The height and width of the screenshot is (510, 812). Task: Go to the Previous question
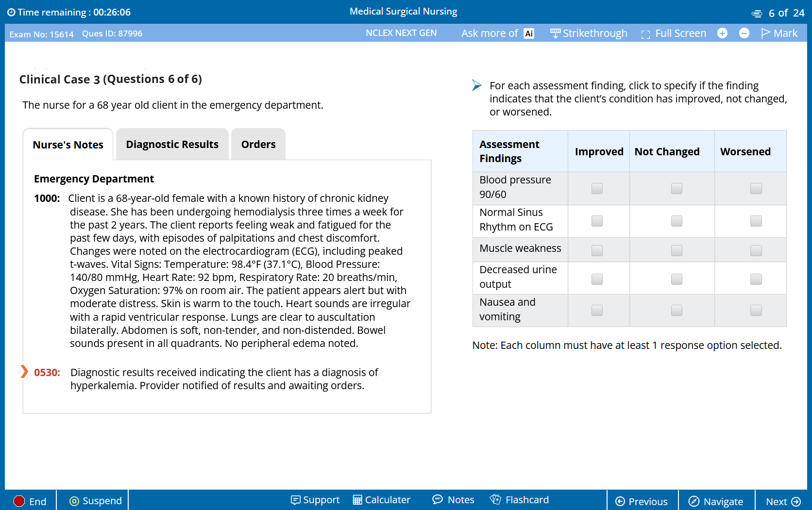point(642,501)
